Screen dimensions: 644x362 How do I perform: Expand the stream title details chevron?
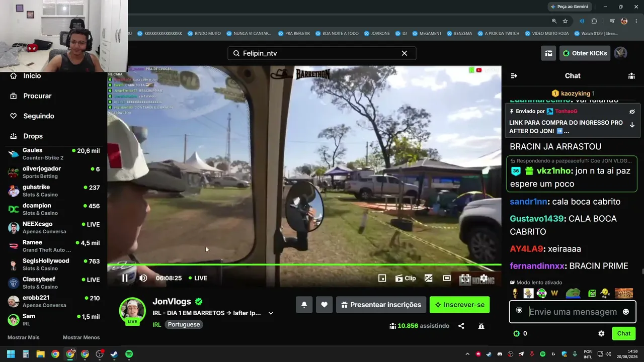[x=271, y=313]
